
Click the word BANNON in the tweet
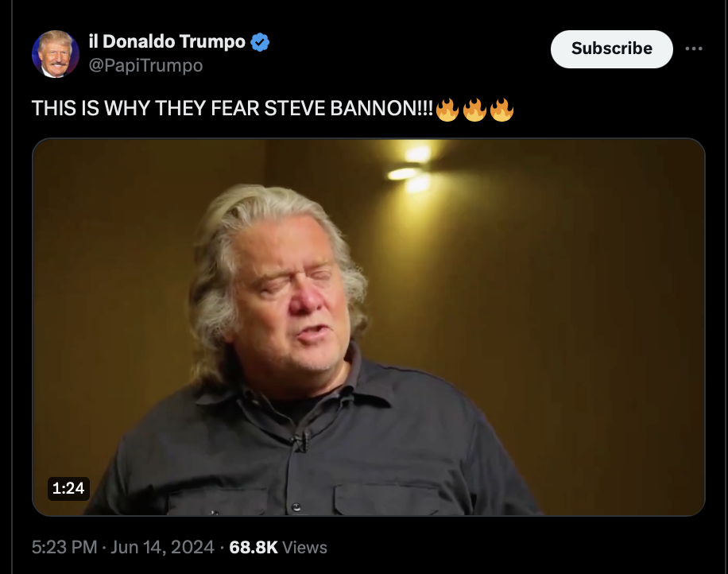click(374, 109)
